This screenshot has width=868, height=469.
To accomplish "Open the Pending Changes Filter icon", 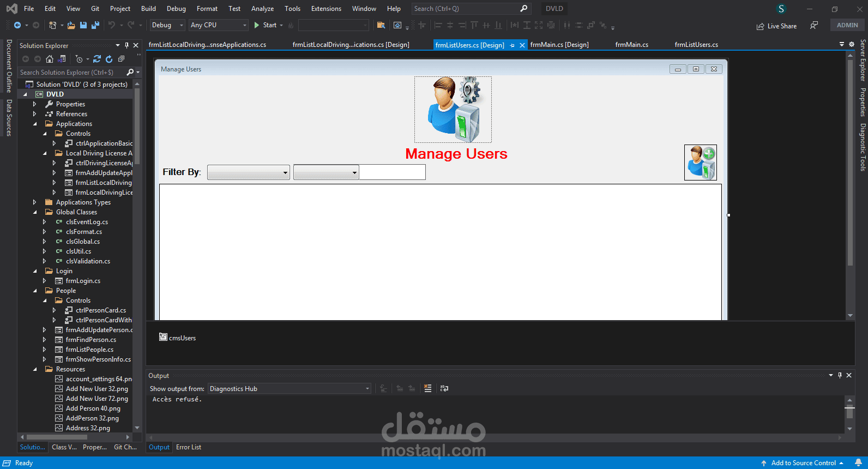I will (x=80, y=59).
